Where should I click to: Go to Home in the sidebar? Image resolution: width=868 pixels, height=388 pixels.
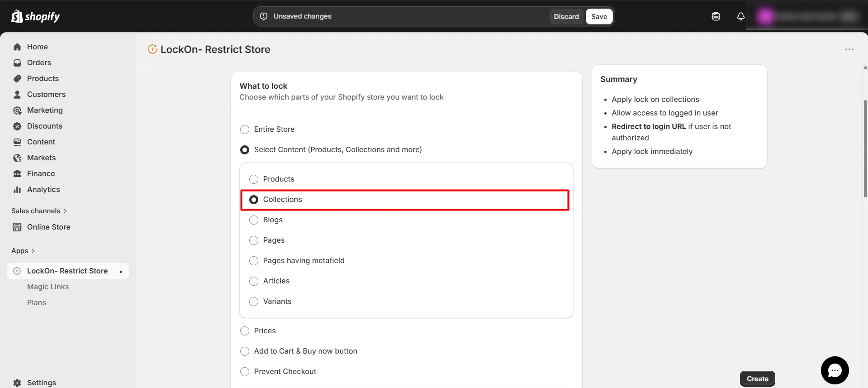(38, 47)
